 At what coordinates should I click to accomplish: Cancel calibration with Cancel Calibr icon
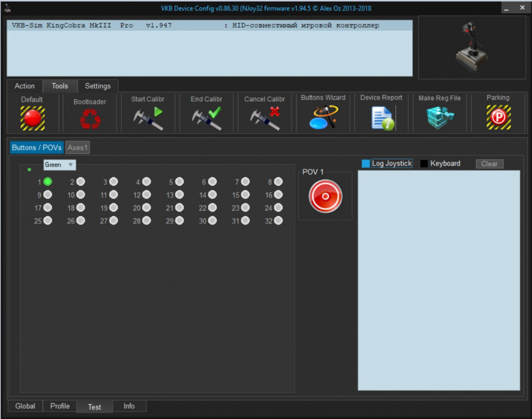pos(265,118)
